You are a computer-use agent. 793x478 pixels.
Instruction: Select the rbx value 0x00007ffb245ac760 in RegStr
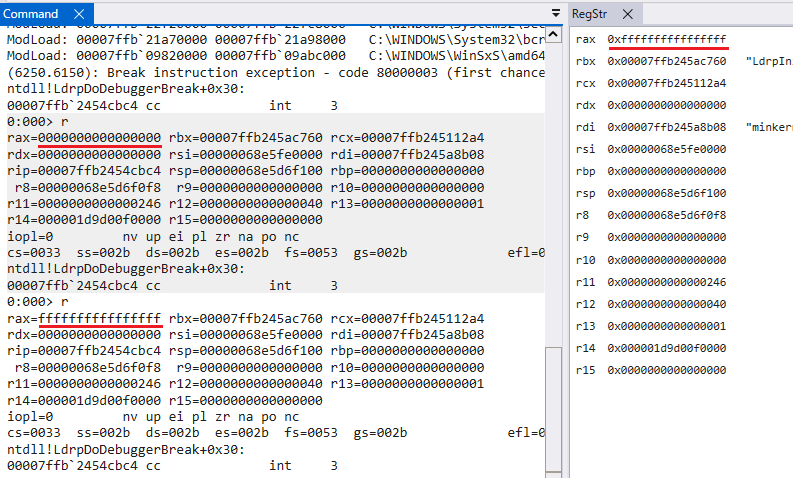click(667, 61)
